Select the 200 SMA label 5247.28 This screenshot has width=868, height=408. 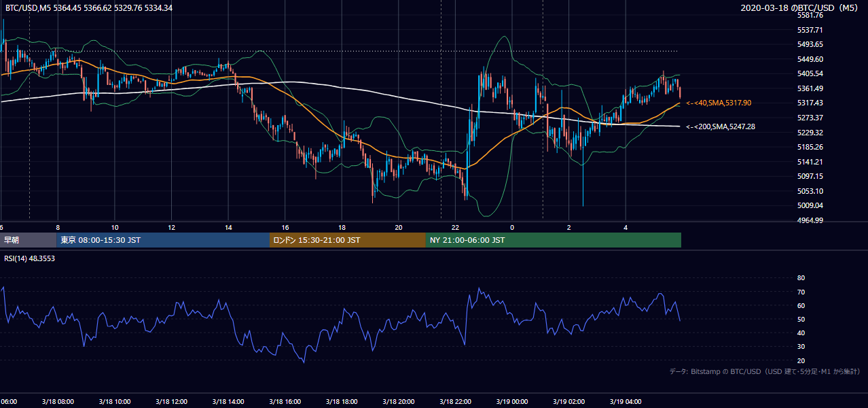pyautogui.click(x=720, y=126)
